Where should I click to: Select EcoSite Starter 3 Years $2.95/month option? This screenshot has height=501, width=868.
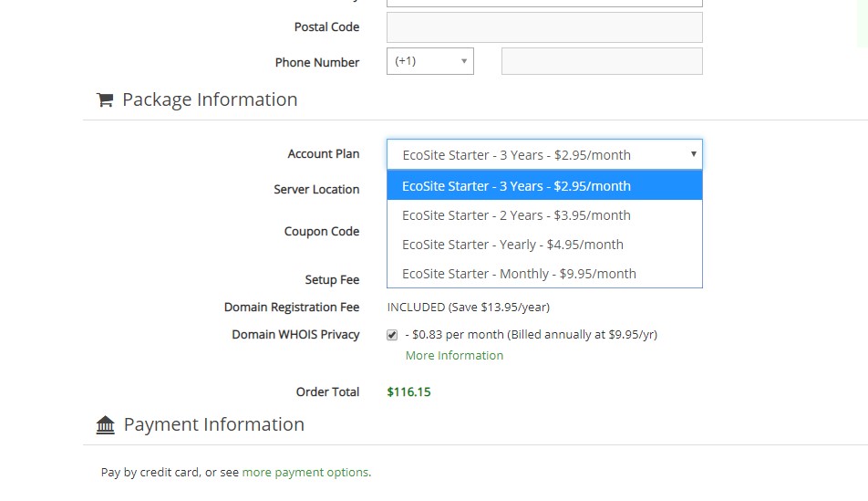544,185
